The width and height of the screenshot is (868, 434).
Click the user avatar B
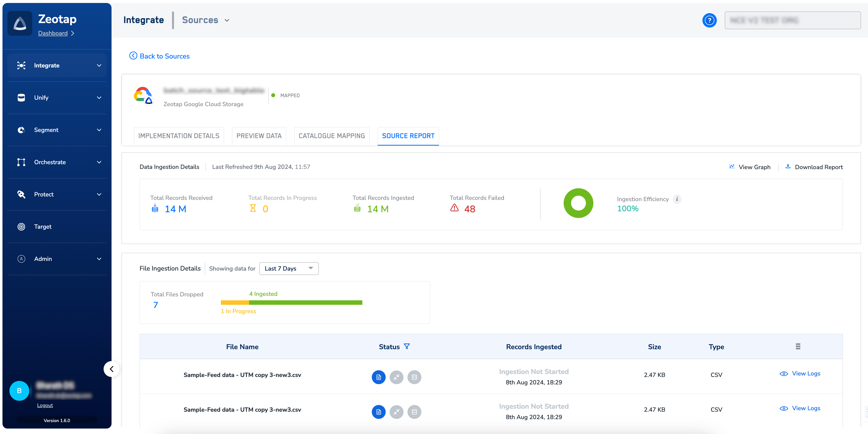[19, 391]
